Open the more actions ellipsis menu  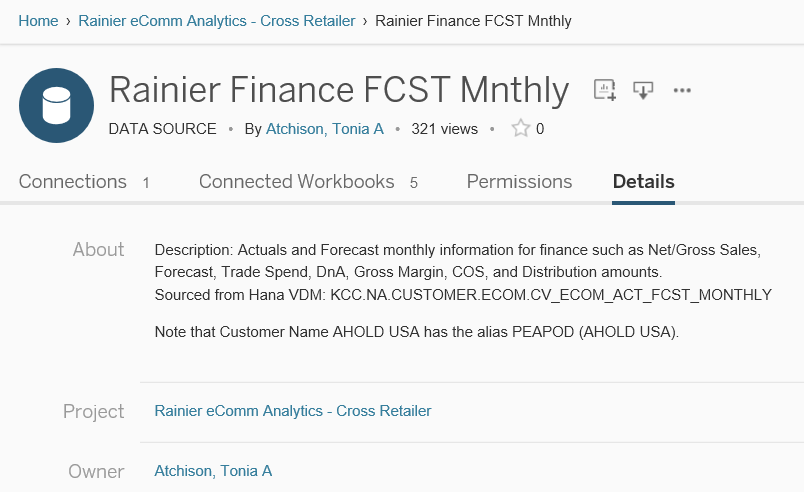click(x=682, y=90)
